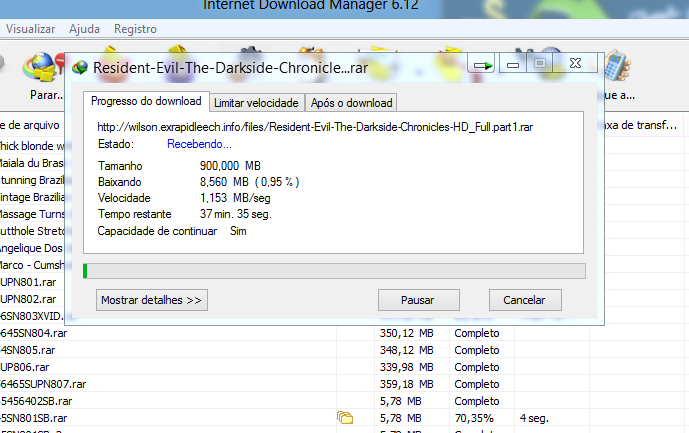Switch to Limitar velocidade tab
Image resolution: width=689 pixels, height=433 pixels.
[x=256, y=103]
